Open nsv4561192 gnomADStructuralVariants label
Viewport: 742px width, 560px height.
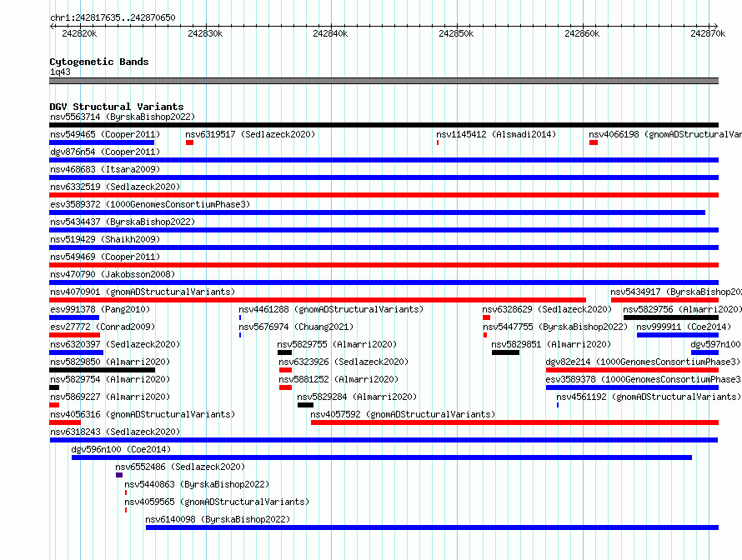pos(649,397)
